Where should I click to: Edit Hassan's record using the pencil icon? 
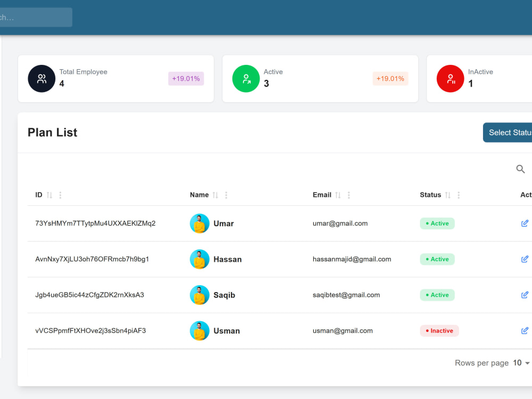pyautogui.click(x=525, y=259)
